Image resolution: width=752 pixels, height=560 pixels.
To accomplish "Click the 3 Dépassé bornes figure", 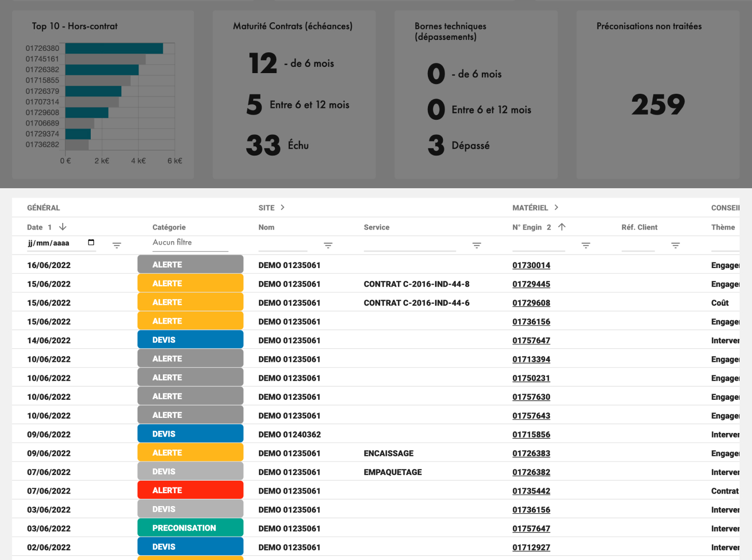I will (436, 145).
